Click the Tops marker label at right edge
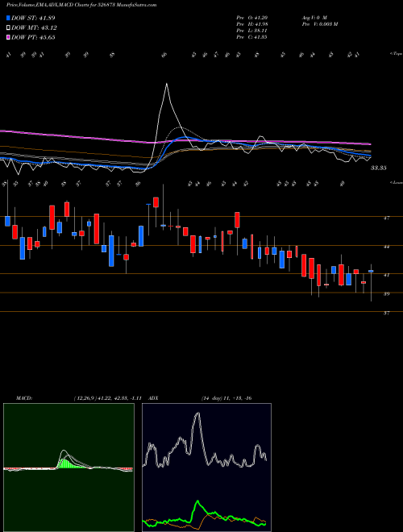 click(397, 54)
